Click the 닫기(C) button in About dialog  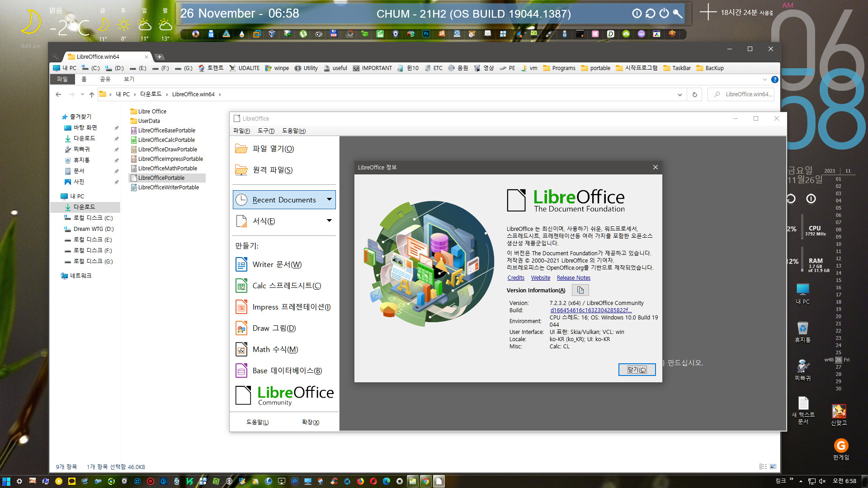(x=637, y=370)
